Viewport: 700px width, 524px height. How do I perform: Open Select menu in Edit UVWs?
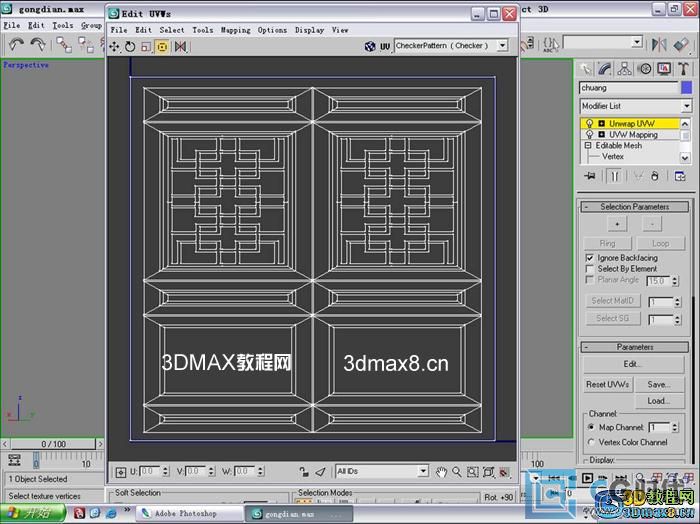pyautogui.click(x=172, y=30)
